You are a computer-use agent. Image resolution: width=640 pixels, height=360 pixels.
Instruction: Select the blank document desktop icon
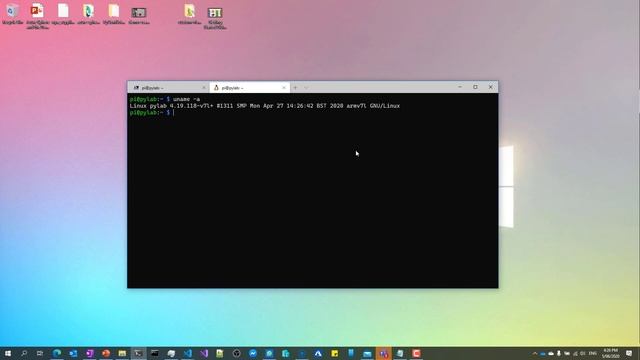pos(63,13)
